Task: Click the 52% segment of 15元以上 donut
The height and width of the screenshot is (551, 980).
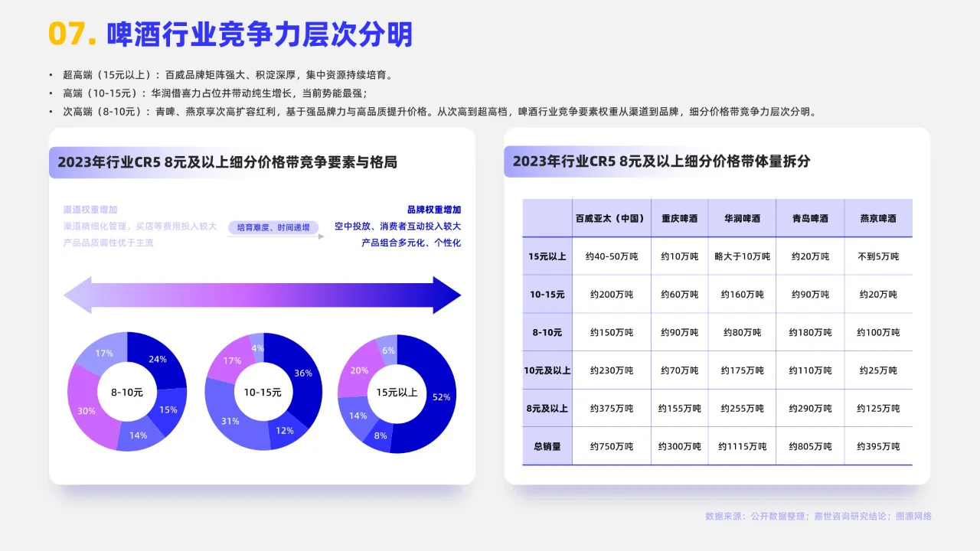Action: pyautogui.click(x=440, y=397)
